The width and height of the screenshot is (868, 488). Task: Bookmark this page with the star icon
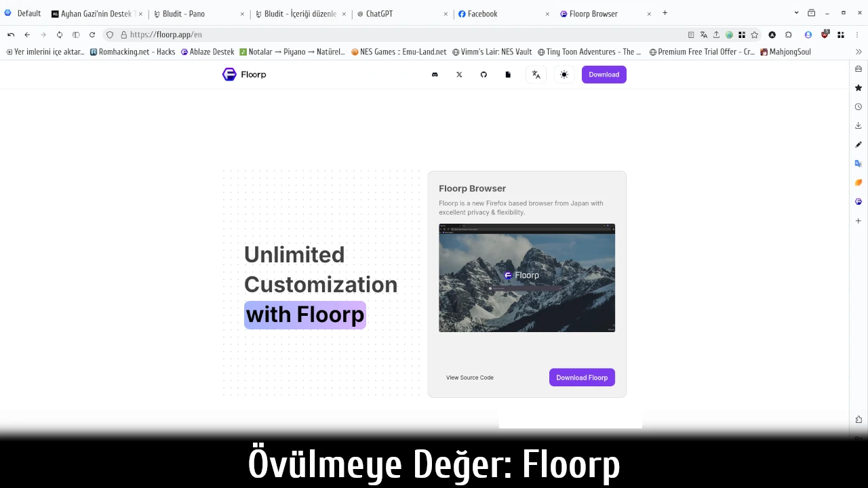[x=754, y=35]
